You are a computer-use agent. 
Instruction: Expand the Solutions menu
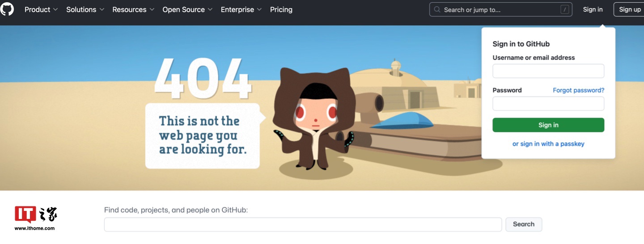point(85,9)
